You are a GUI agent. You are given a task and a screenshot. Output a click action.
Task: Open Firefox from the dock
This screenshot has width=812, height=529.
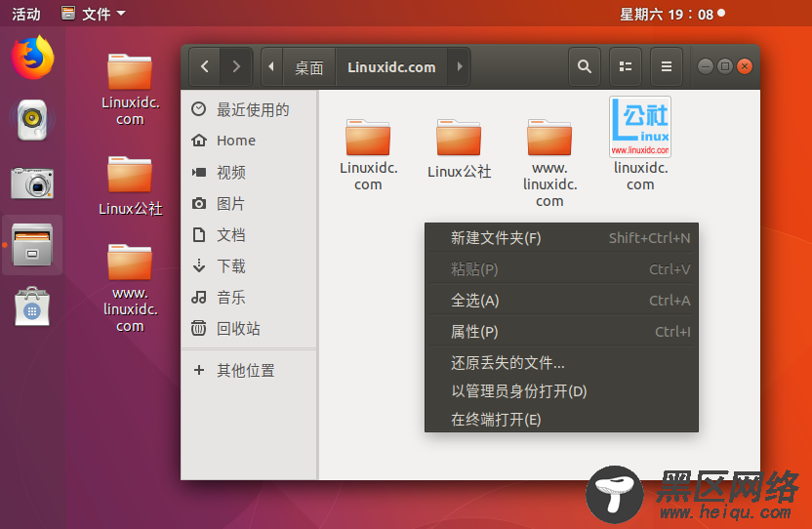pos(32,58)
